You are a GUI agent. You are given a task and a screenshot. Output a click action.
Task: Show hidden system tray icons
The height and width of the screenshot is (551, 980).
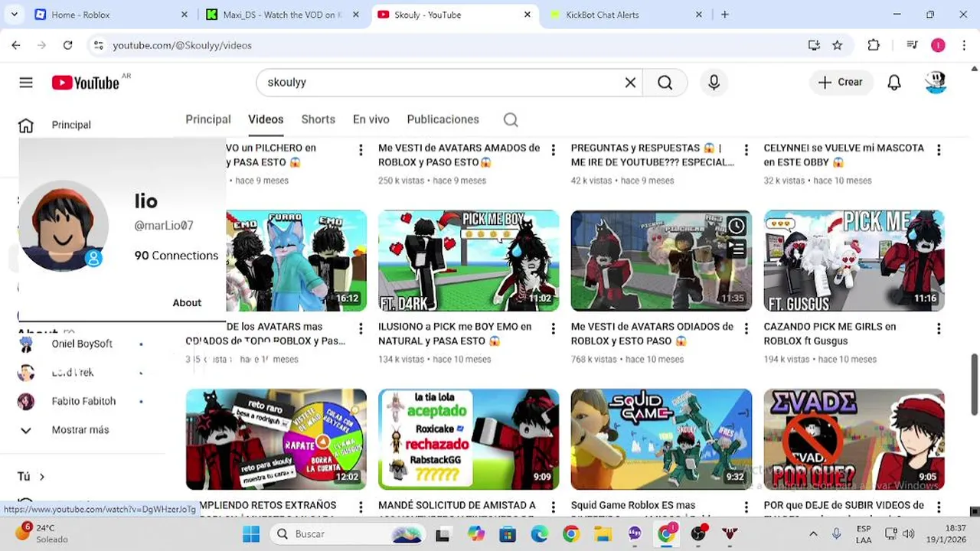pos(813,534)
